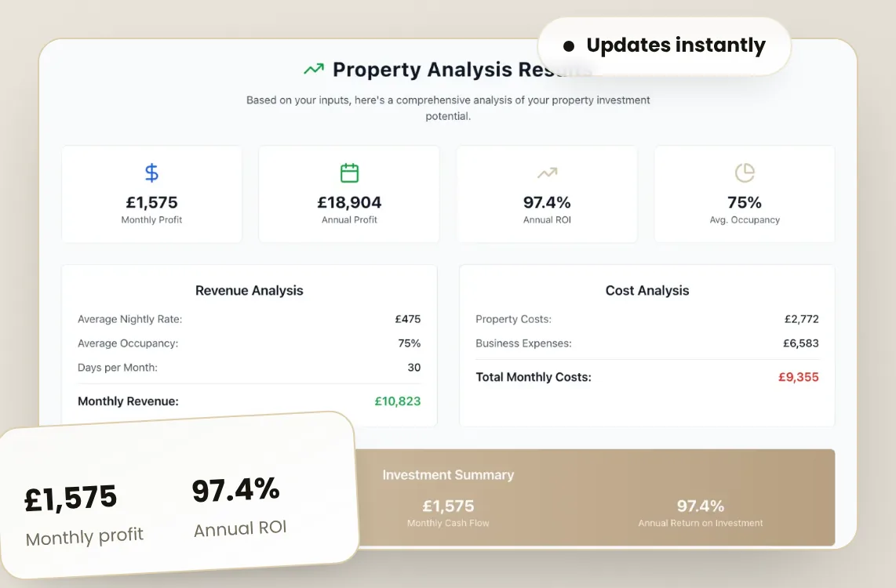Click the Monthly Cash Flow label
The image size is (896, 588).
click(x=448, y=523)
